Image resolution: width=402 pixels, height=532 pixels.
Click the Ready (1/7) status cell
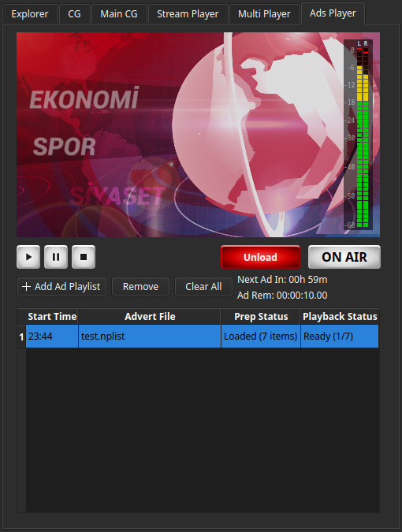tap(340, 337)
